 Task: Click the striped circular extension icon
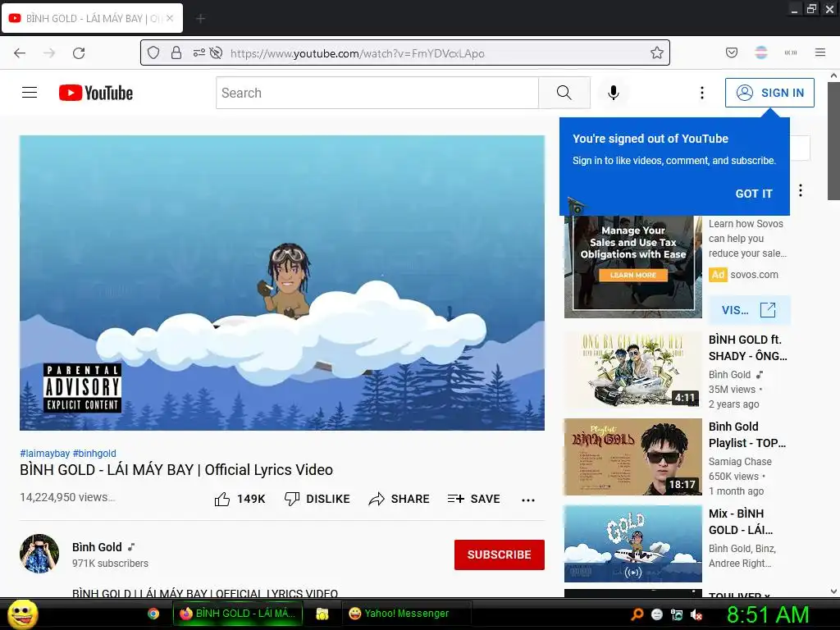pyautogui.click(x=760, y=52)
